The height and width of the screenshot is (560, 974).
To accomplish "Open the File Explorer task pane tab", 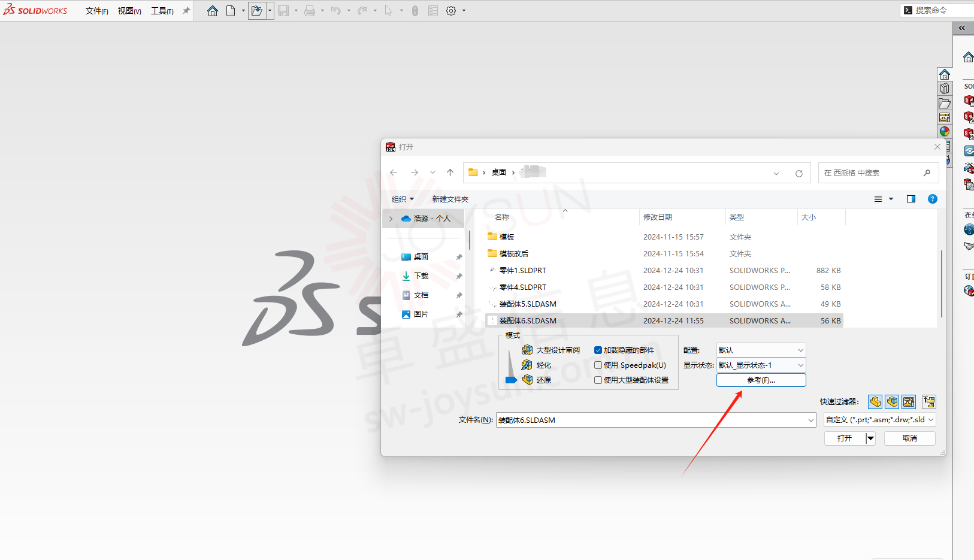I will [945, 103].
